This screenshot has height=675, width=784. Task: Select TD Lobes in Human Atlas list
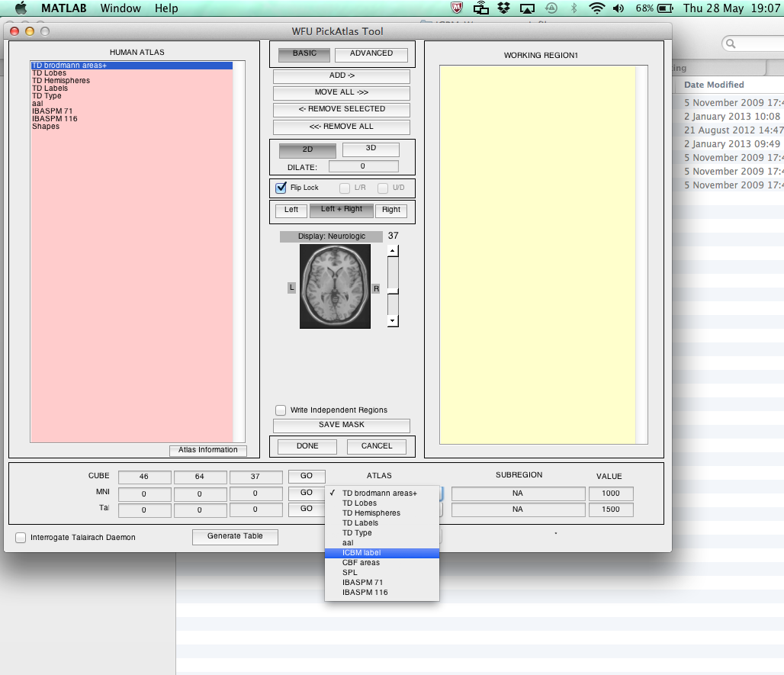pos(50,73)
